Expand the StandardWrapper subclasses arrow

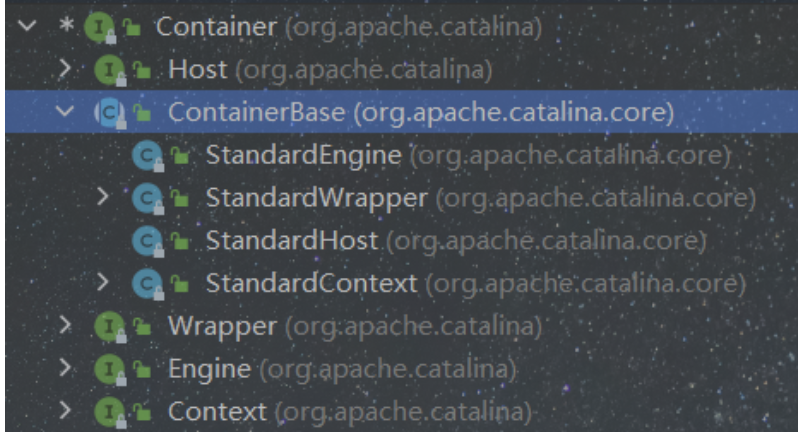click(x=103, y=198)
